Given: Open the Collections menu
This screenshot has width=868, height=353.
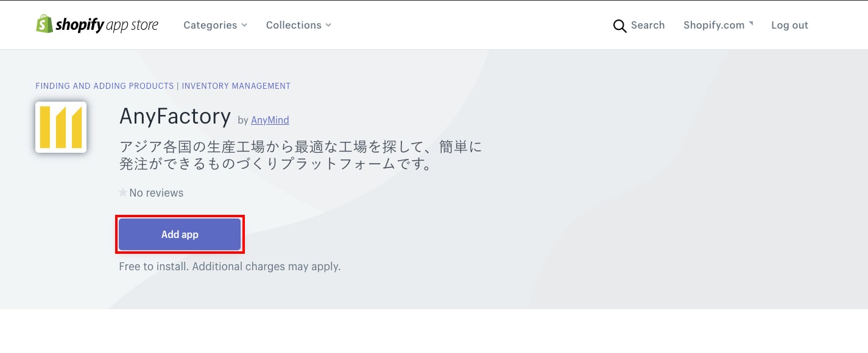Looking at the screenshot, I should 294,25.
